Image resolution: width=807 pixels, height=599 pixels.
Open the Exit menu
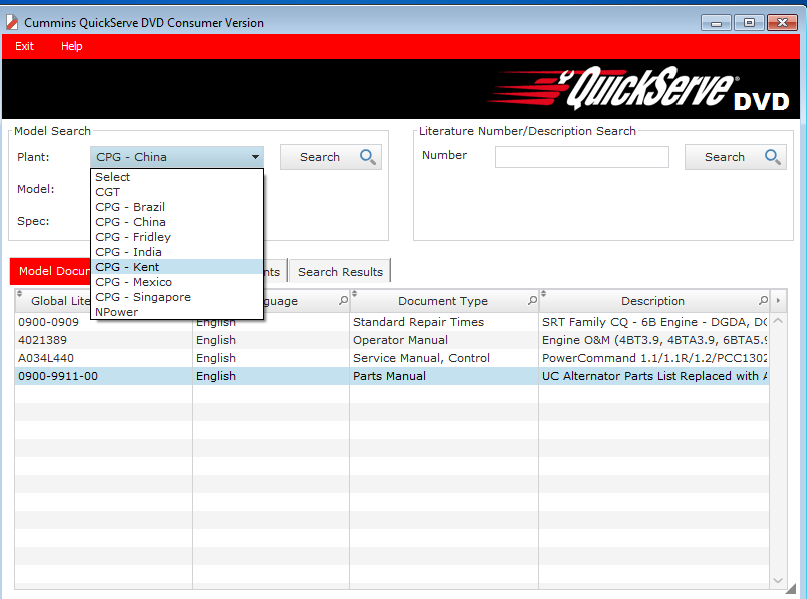click(24, 46)
